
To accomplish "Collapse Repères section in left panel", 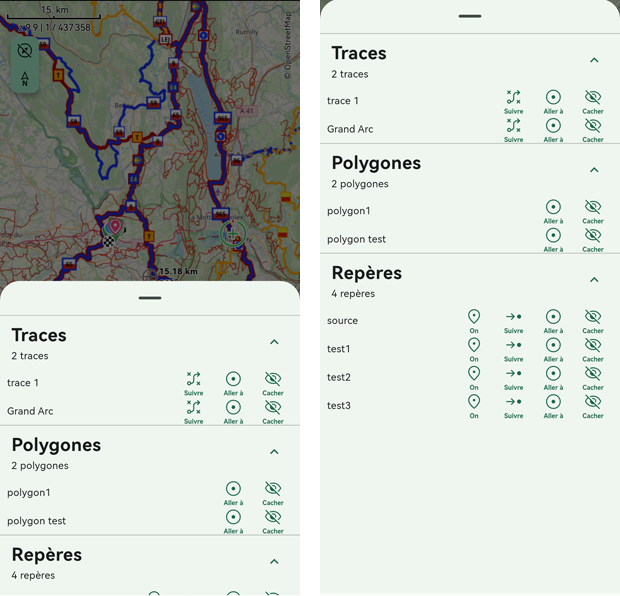I will point(274,562).
